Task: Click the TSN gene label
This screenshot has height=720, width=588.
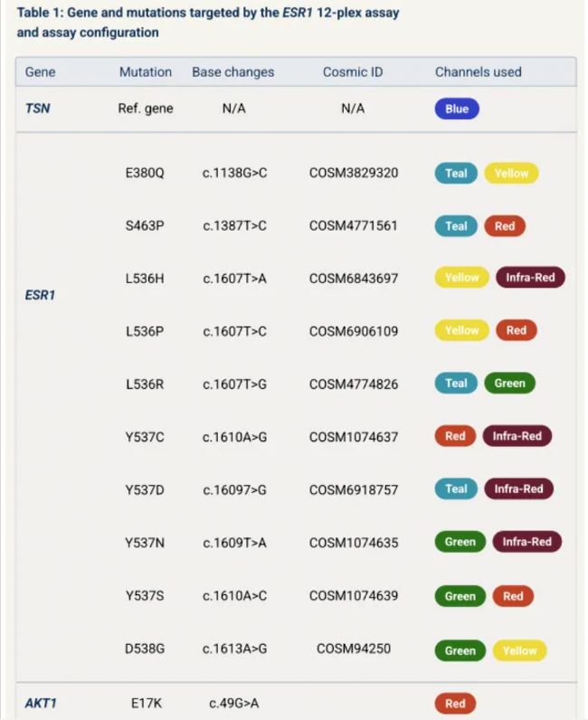Action: pyautogui.click(x=38, y=109)
